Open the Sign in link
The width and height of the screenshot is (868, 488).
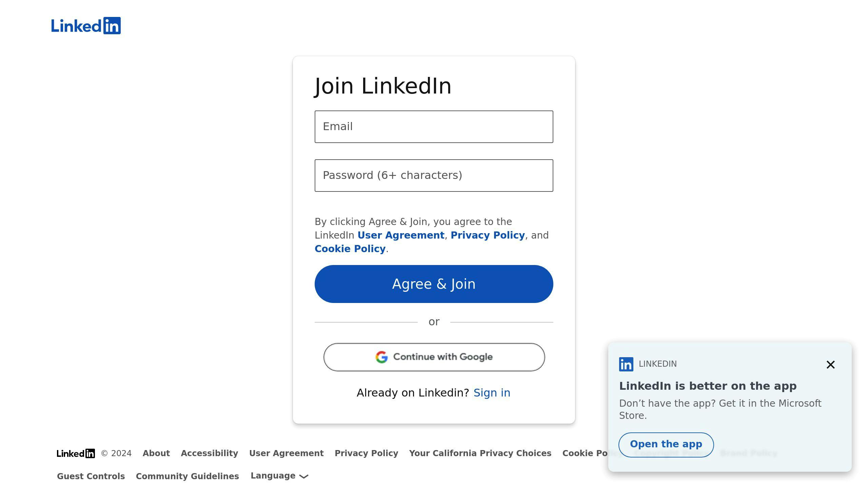click(492, 393)
